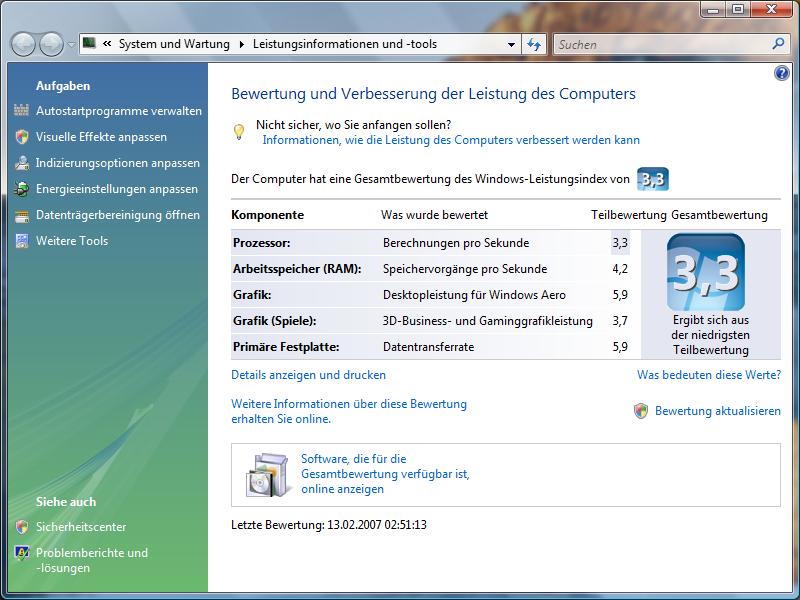Click the blue help question mark icon
Screen dimensions: 800x600
click(x=781, y=73)
